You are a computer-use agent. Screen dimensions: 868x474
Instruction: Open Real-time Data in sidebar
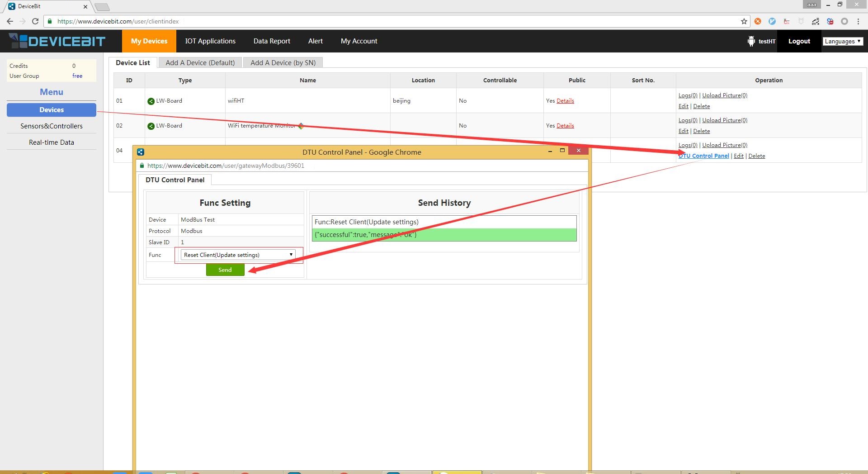click(x=52, y=142)
